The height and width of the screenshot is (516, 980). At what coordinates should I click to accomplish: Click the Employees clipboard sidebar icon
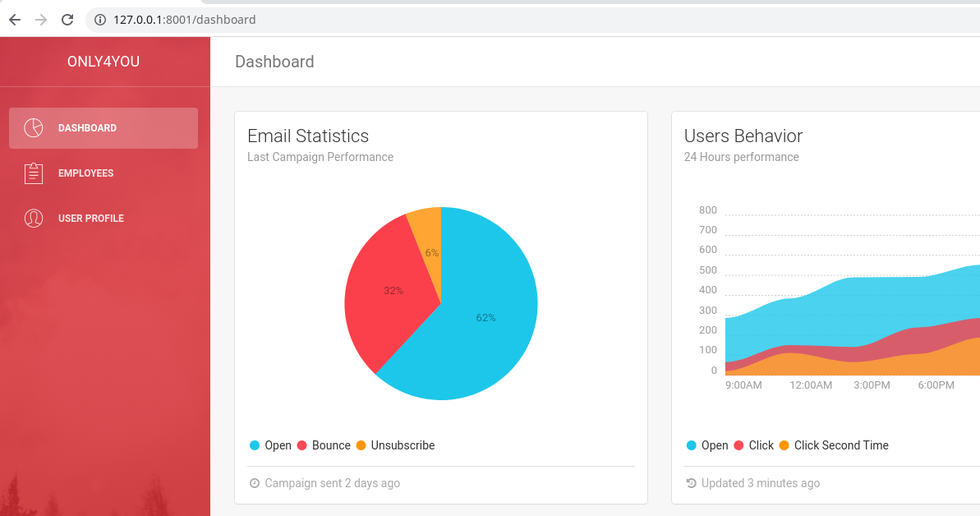(x=33, y=173)
